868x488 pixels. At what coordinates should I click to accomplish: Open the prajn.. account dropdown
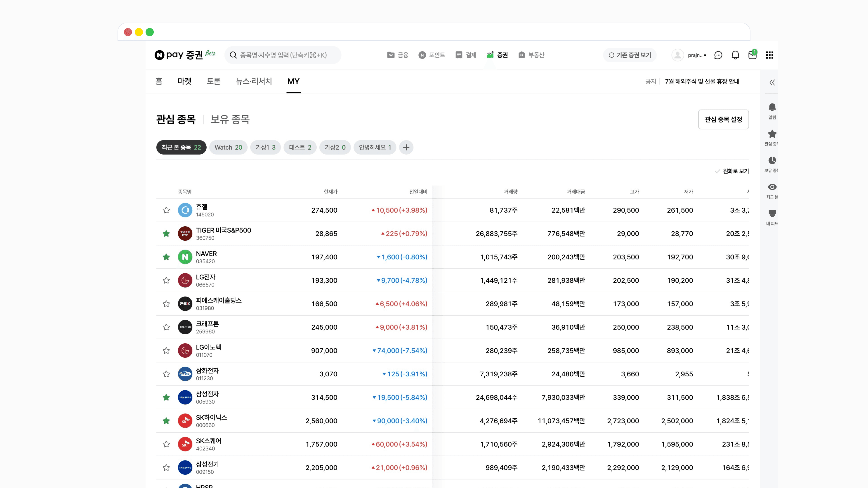coord(697,55)
